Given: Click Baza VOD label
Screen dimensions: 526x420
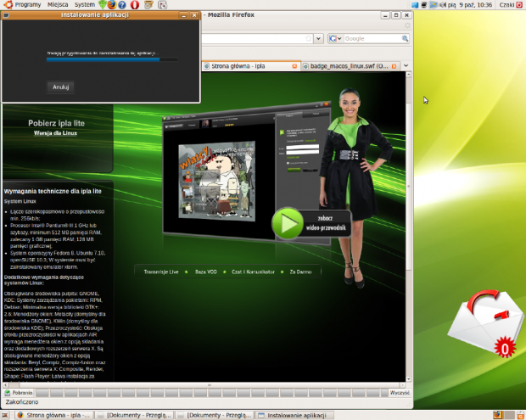Looking at the screenshot, I should point(206,272).
